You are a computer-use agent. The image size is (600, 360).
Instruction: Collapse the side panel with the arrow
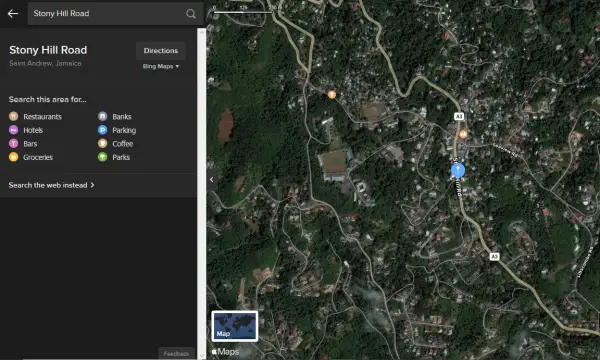(x=212, y=179)
